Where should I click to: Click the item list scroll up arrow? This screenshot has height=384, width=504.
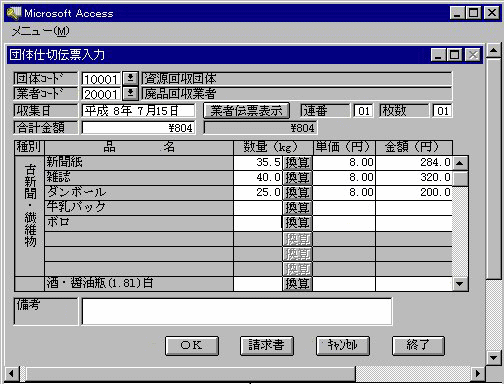coord(460,163)
